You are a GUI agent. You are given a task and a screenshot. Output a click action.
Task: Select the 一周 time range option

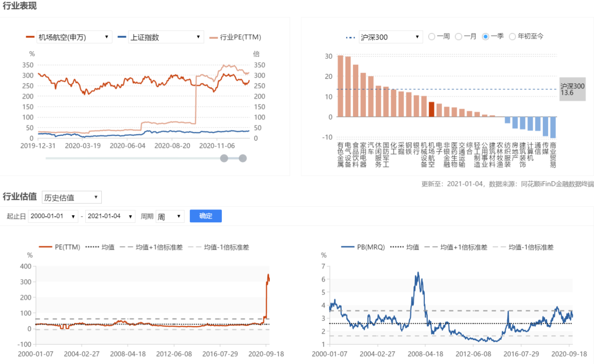432,37
